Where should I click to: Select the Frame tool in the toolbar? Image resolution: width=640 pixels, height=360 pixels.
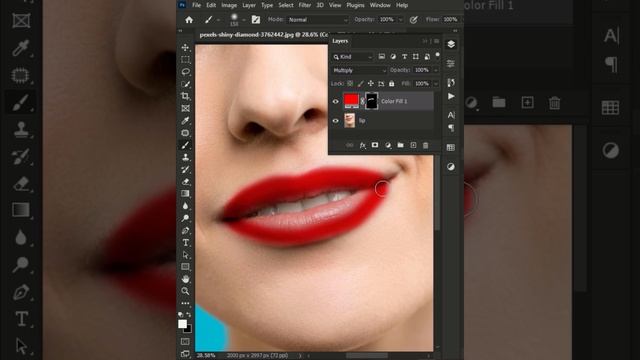pos(185,108)
